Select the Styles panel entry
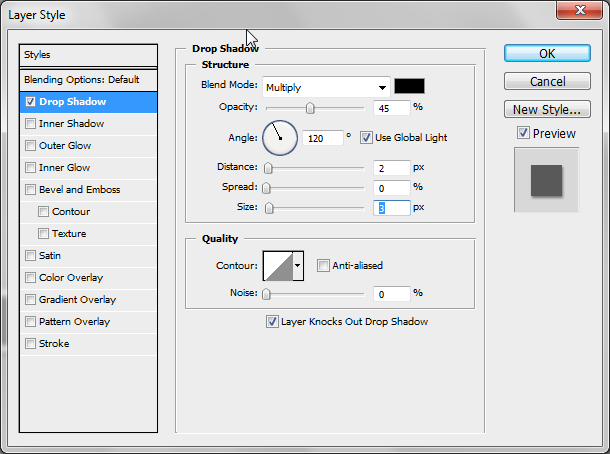Screen dimensions: 610x454 [x=88, y=55]
